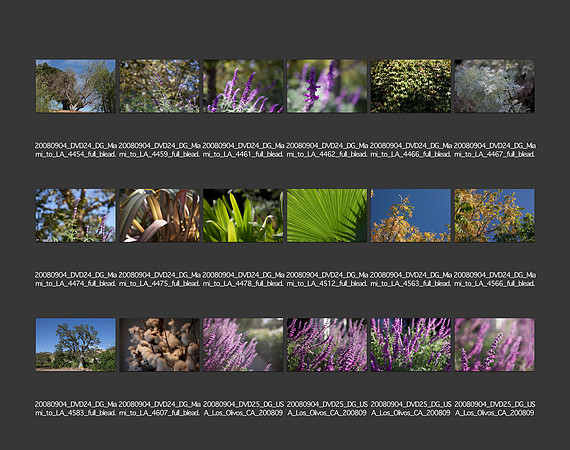This screenshot has height=450, width=570.
Task: Select the thumbnail labeled mi_to_LA_4454_full_bleed
Action: click(x=76, y=86)
